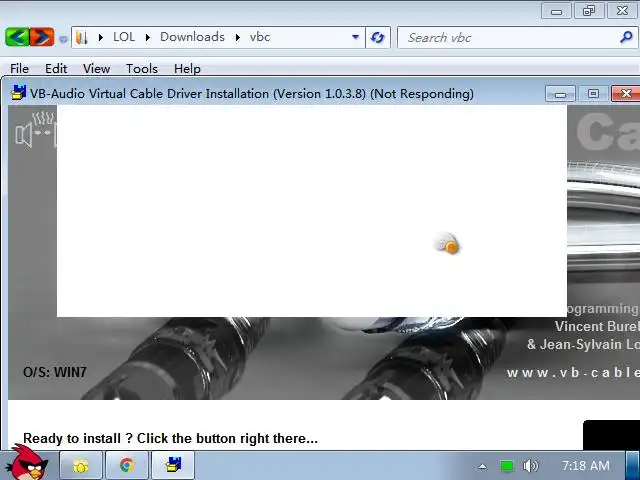Viewport: 640px width, 480px height.
Task: Minimize the Explorer window
Action: pyautogui.click(x=556, y=11)
